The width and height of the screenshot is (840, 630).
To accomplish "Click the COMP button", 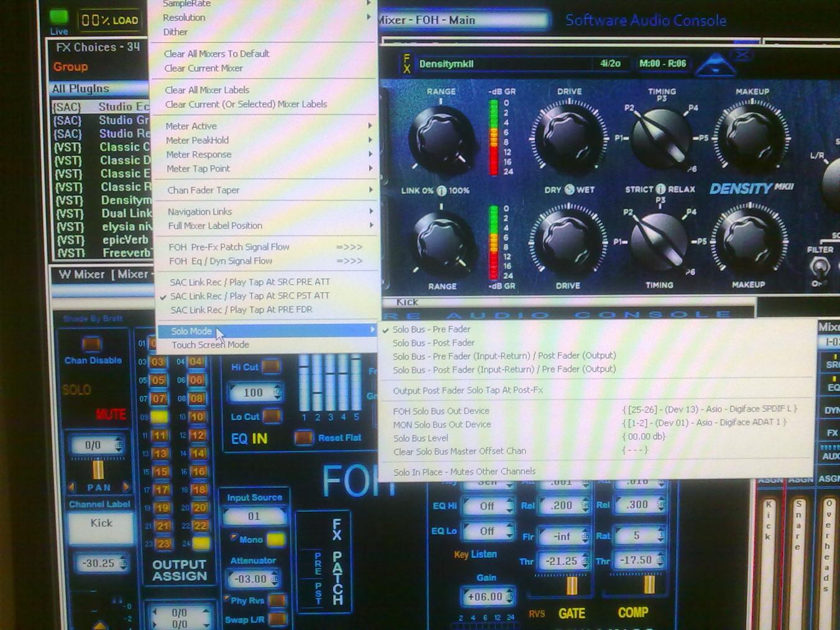I will point(633,613).
